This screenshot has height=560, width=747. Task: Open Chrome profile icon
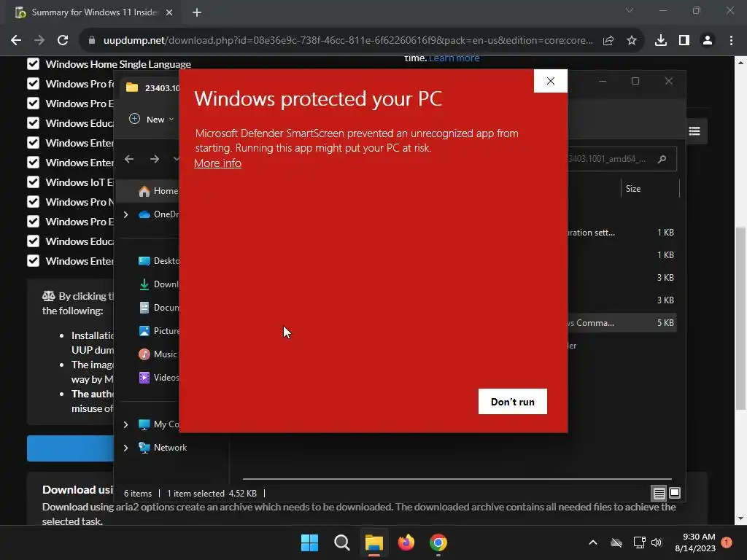[708, 41]
